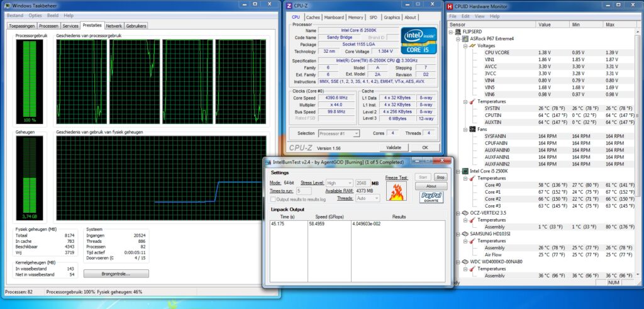Open the Threads dropdown in IntelBurnTest
This screenshot has height=309, width=644.
click(369, 198)
